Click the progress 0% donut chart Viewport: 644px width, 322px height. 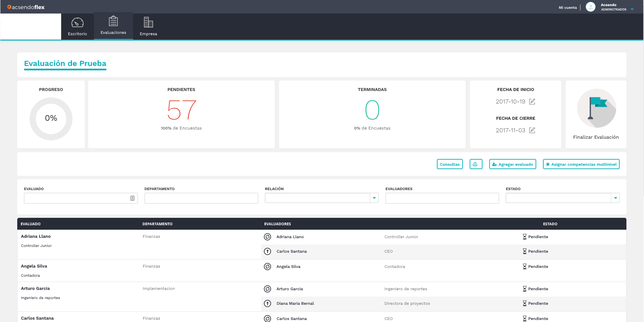tap(51, 119)
